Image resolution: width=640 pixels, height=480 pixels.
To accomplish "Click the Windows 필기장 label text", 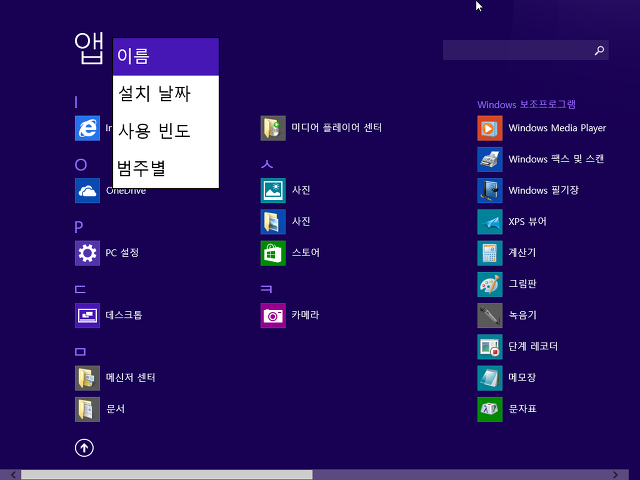I will (x=544, y=190).
